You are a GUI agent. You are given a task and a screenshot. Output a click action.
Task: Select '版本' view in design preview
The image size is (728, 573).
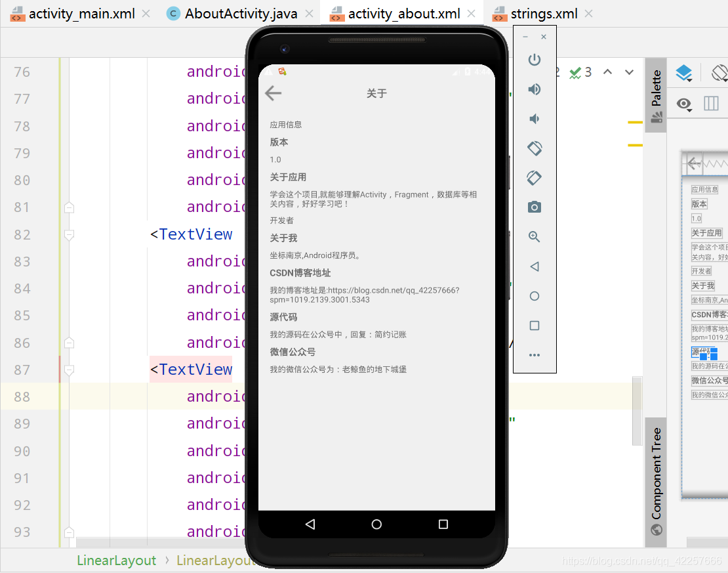[699, 203]
